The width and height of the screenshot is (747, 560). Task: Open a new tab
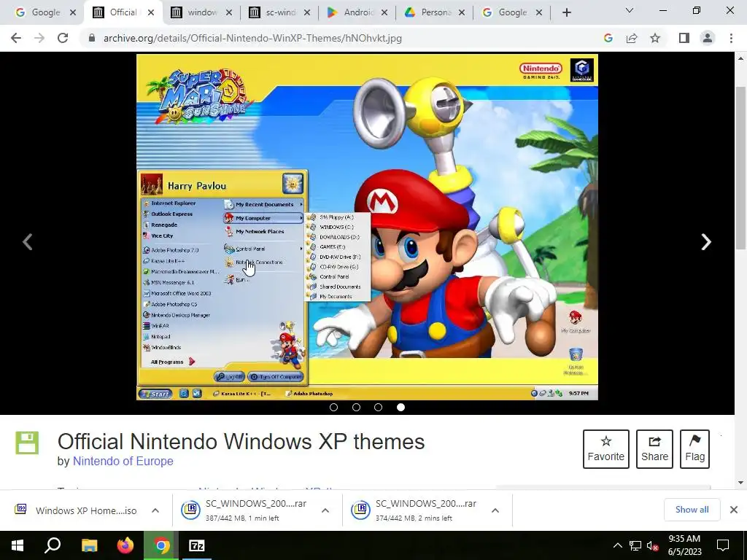click(x=566, y=13)
